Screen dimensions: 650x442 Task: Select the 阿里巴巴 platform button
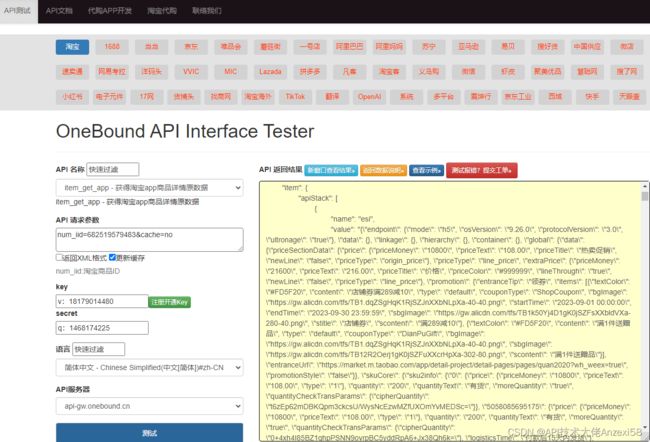(x=349, y=47)
